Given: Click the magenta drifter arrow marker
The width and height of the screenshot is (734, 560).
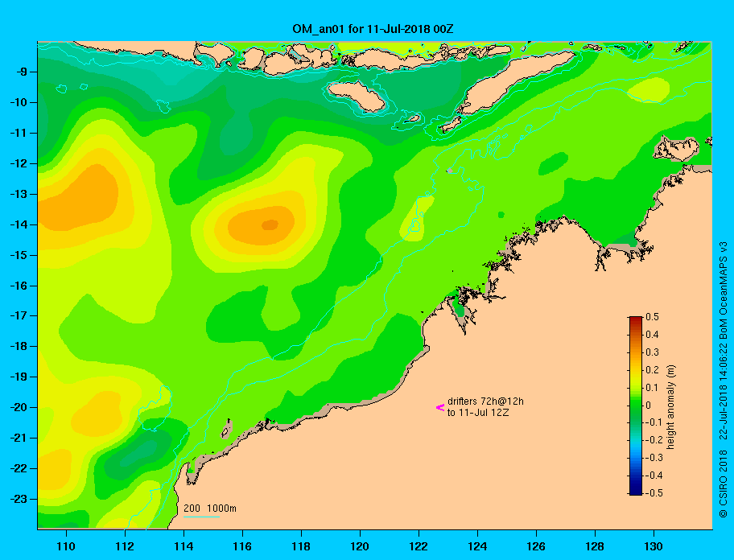Looking at the screenshot, I should [x=440, y=407].
